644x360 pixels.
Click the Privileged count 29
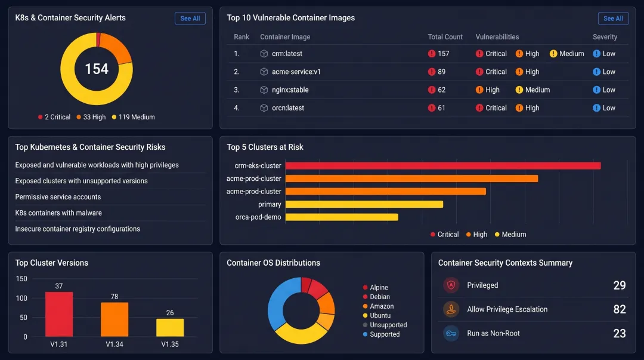[620, 285]
